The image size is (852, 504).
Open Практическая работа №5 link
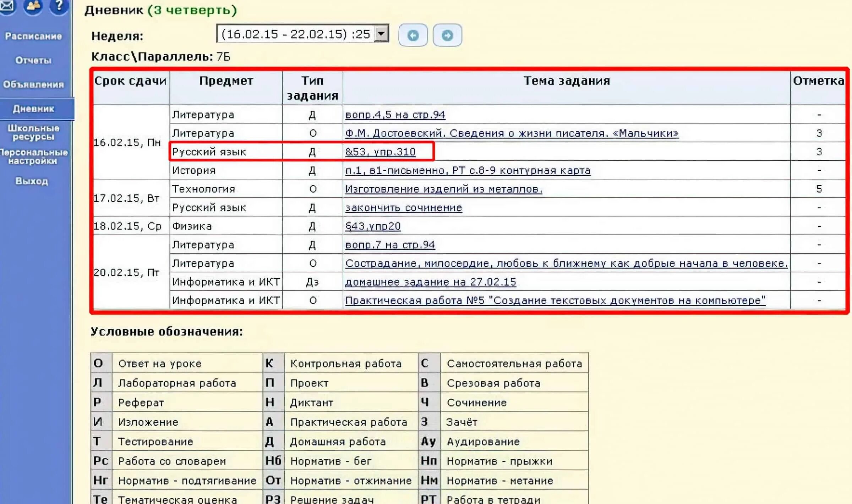pos(555,300)
